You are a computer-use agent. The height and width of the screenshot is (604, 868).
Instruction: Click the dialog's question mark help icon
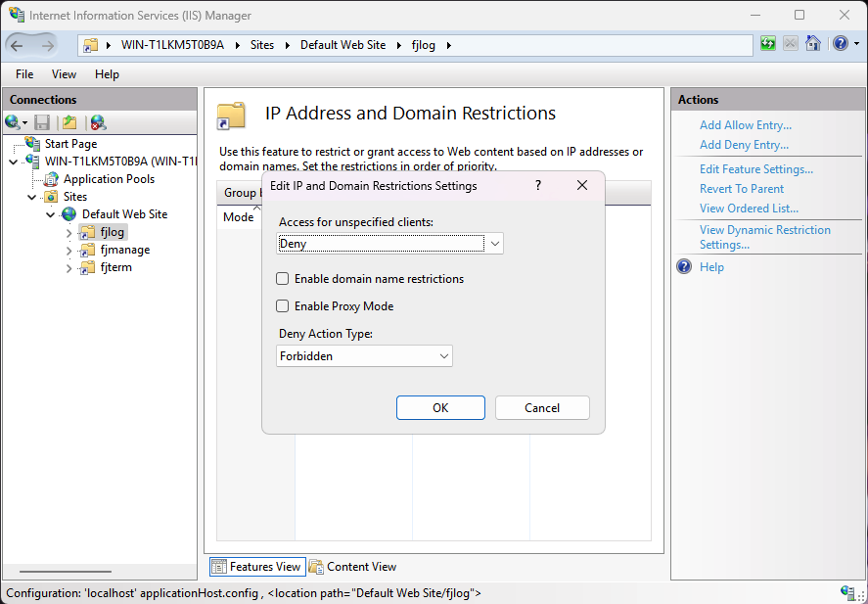tap(537, 185)
